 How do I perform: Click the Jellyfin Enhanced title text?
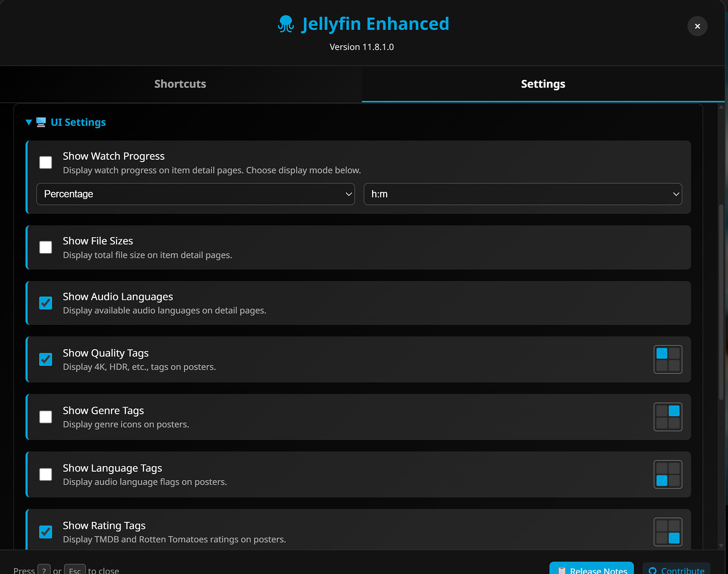375,24
